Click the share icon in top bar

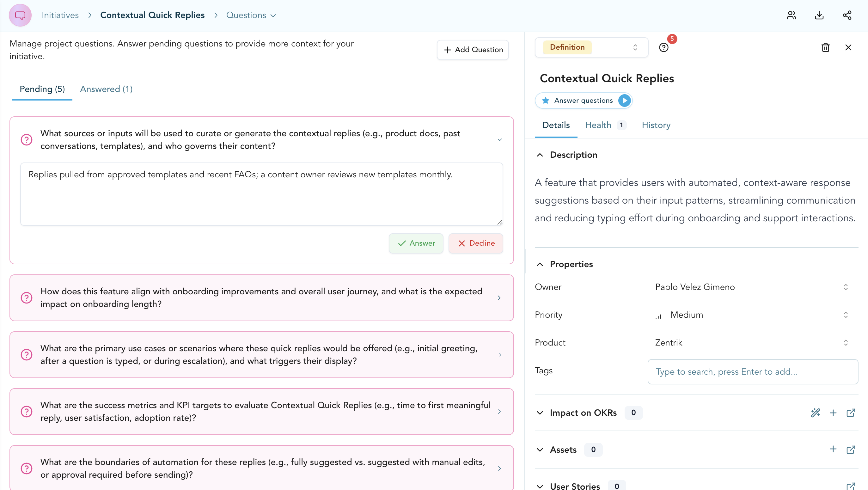[847, 15]
